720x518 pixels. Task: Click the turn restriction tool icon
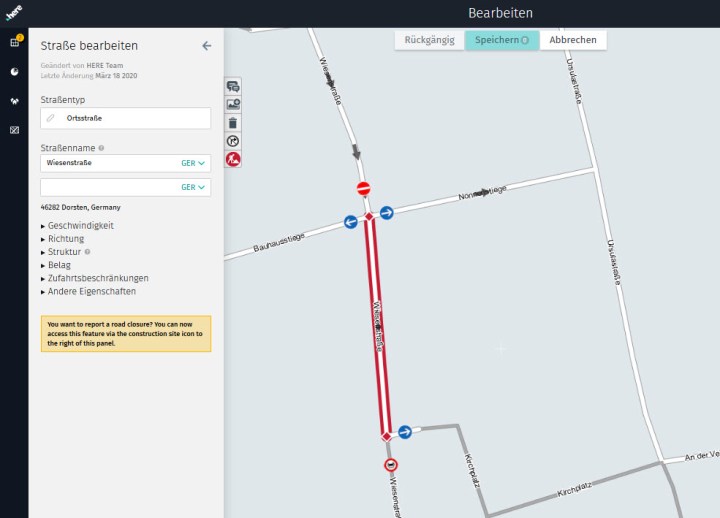[233, 141]
